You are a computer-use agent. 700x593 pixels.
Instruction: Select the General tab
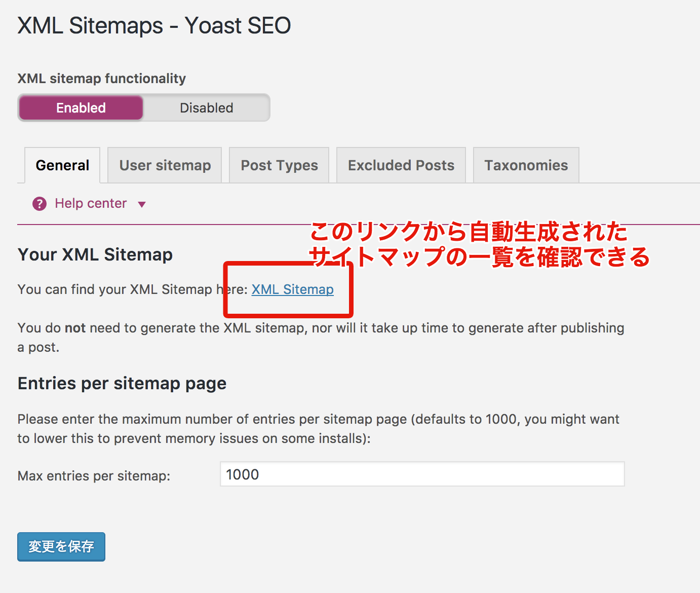pyautogui.click(x=62, y=165)
